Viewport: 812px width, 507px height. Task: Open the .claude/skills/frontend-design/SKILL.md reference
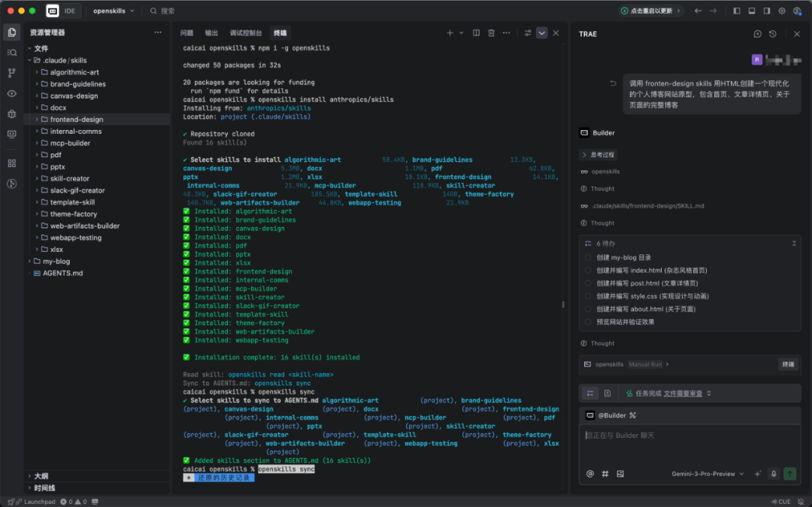pyautogui.click(x=647, y=205)
